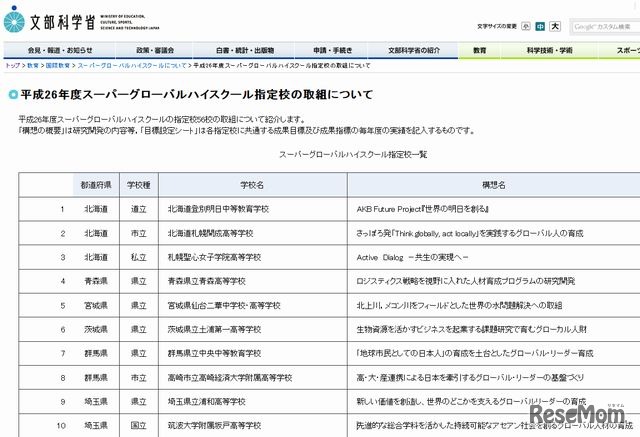Open the 文部科学省の紹介 menu
640x437 pixels.
coord(413,51)
